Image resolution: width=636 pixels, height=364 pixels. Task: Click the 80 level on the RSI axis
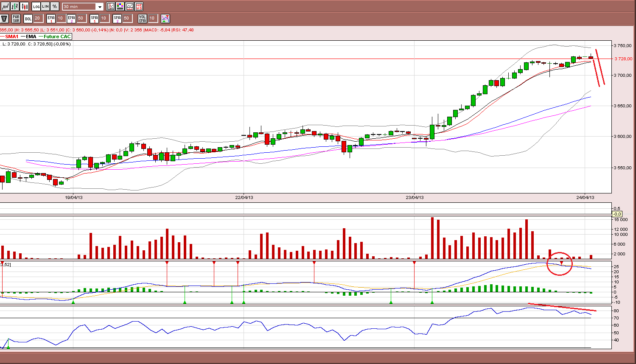[x=616, y=311]
